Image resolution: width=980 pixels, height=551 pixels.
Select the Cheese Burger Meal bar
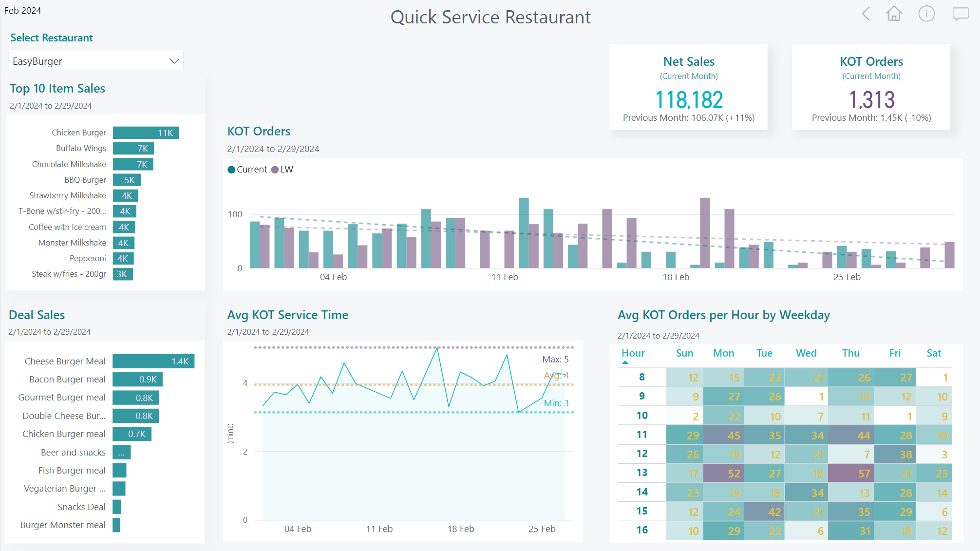153,361
